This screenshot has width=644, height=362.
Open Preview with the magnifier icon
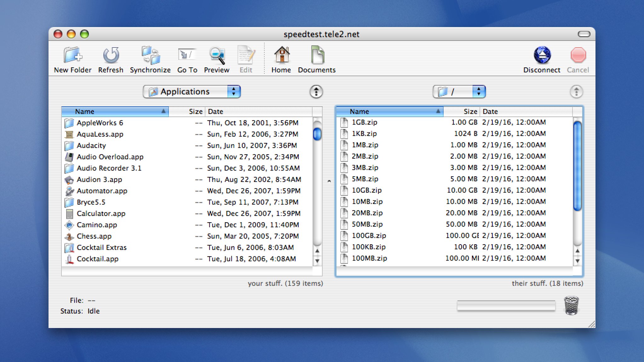[x=217, y=55]
